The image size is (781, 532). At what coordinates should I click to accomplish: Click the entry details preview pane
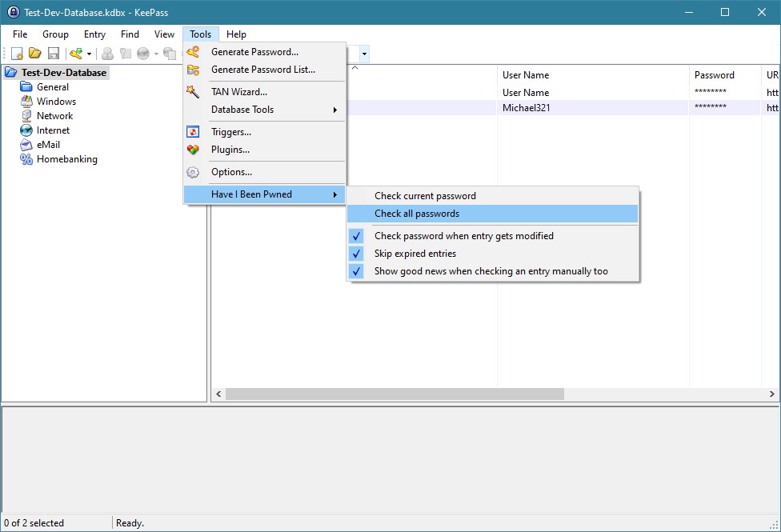click(390, 460)
